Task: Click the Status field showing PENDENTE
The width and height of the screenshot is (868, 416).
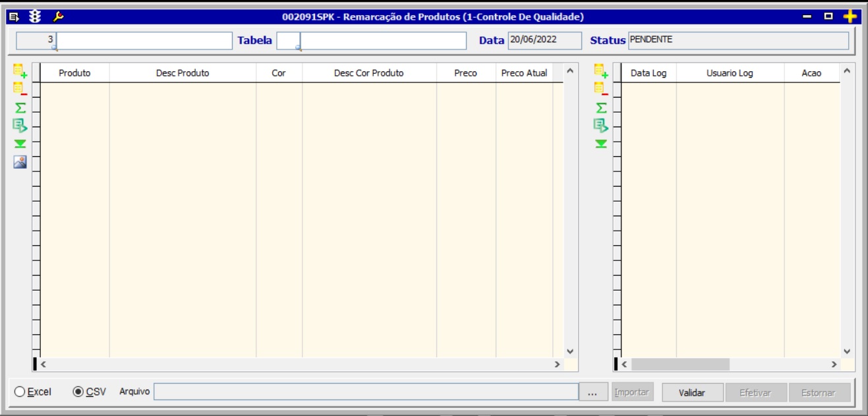Action: click(x=738, y=40)
